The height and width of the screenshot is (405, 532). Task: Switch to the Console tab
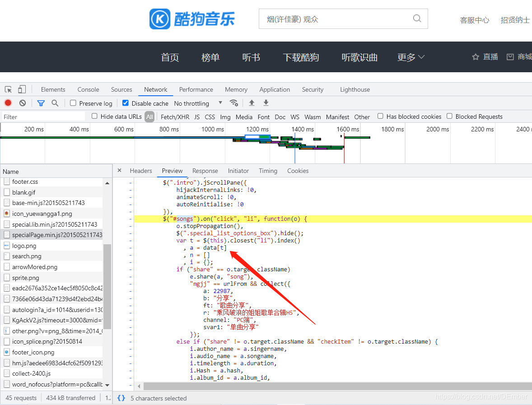[x=88, y=89]
